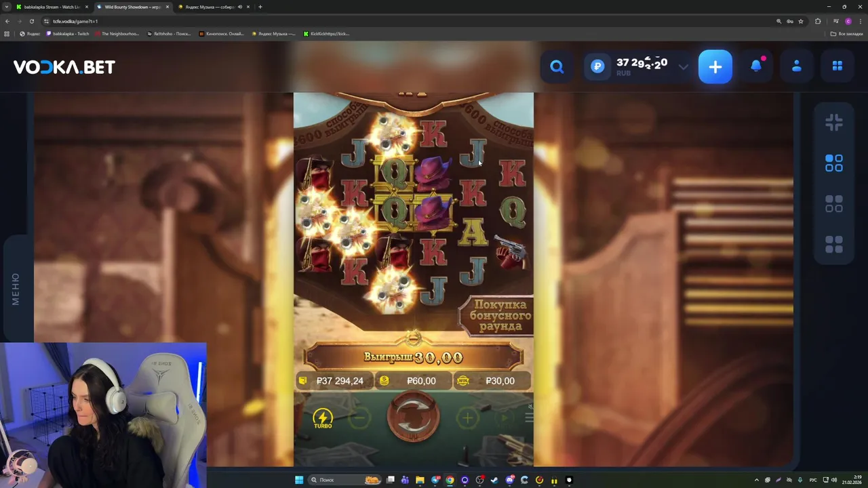
Task: Open the KickKick bookmark
Action: click(326, 33)
